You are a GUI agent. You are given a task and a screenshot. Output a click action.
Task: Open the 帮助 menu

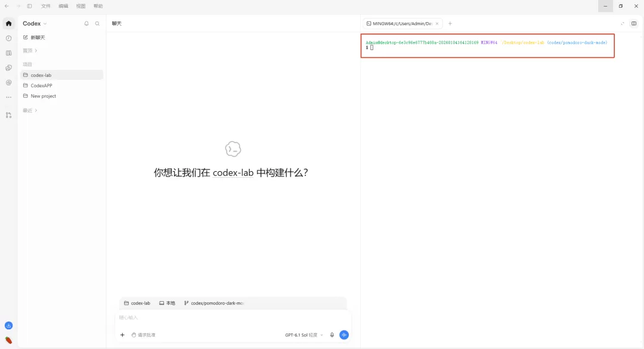pos(98,6)
